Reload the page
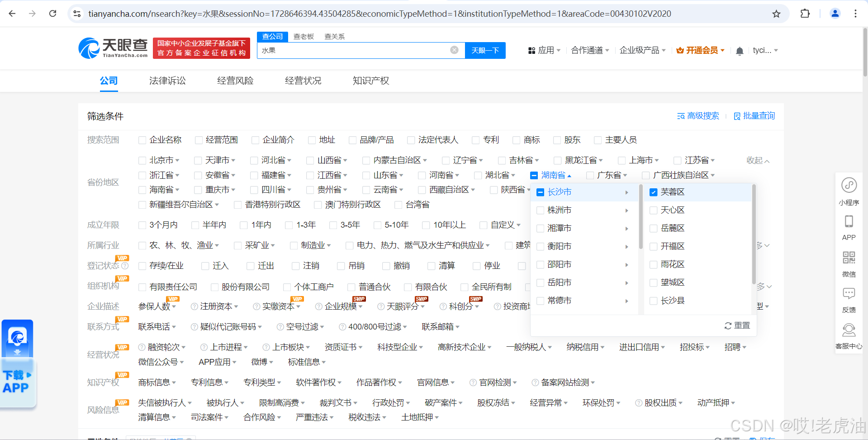The height and width of the screenshot is (440, 868). 52,14
